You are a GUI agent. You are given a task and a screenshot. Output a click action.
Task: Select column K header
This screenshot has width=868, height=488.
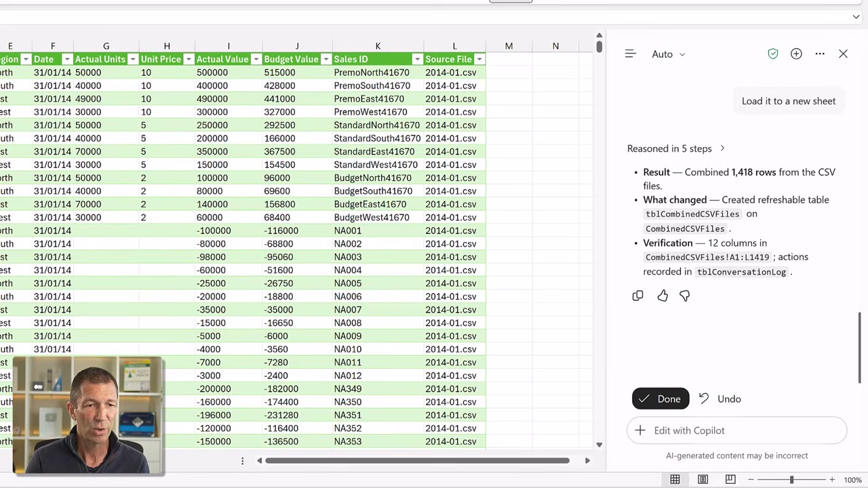coord(378,46)
